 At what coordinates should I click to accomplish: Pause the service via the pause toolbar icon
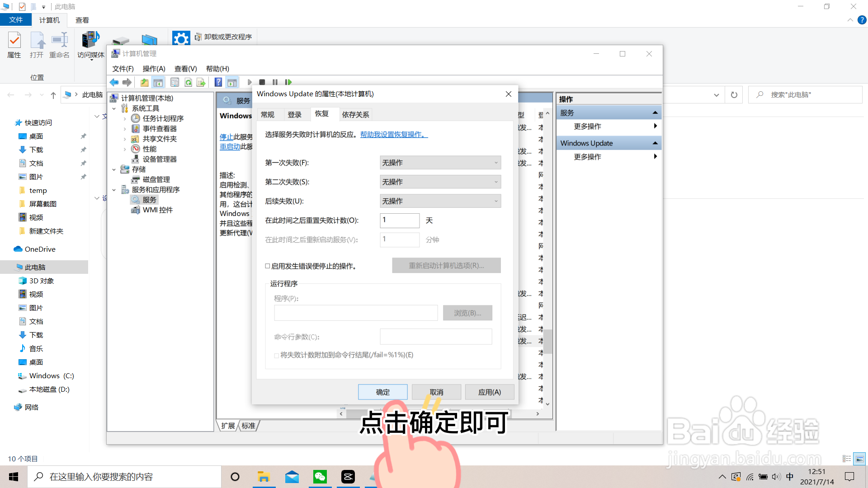(275, 82)
